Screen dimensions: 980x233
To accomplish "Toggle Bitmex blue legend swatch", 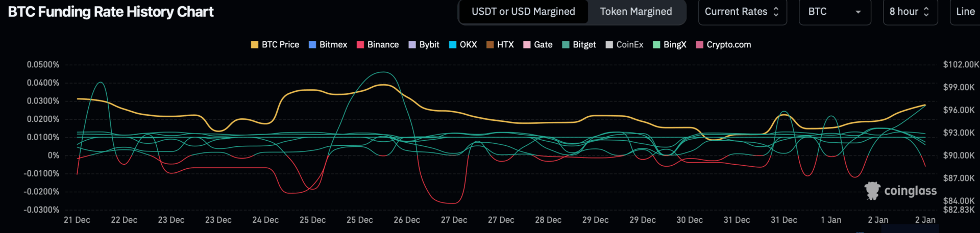I will [x=312, y=45].
